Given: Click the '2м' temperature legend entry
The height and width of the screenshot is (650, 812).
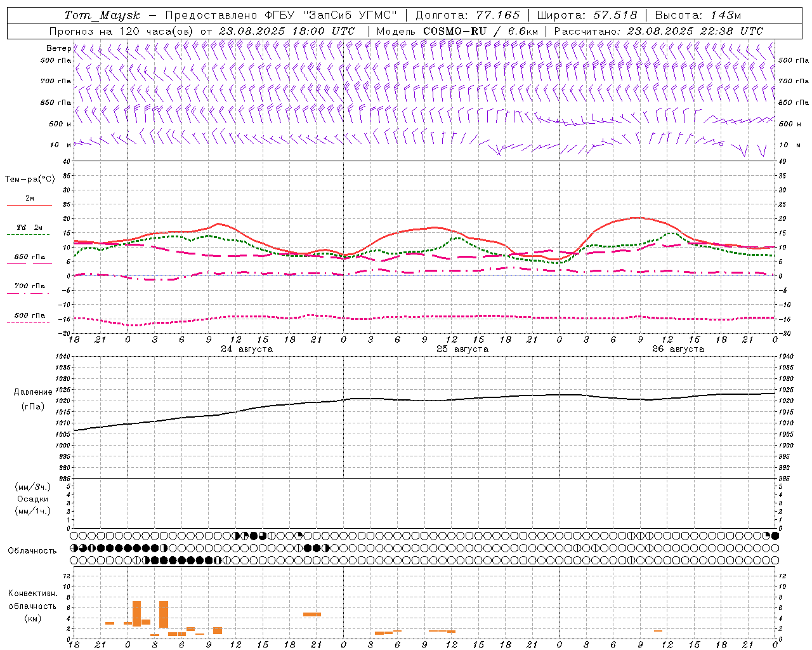Looking at the screenshot, I should [x=30, y=198].
